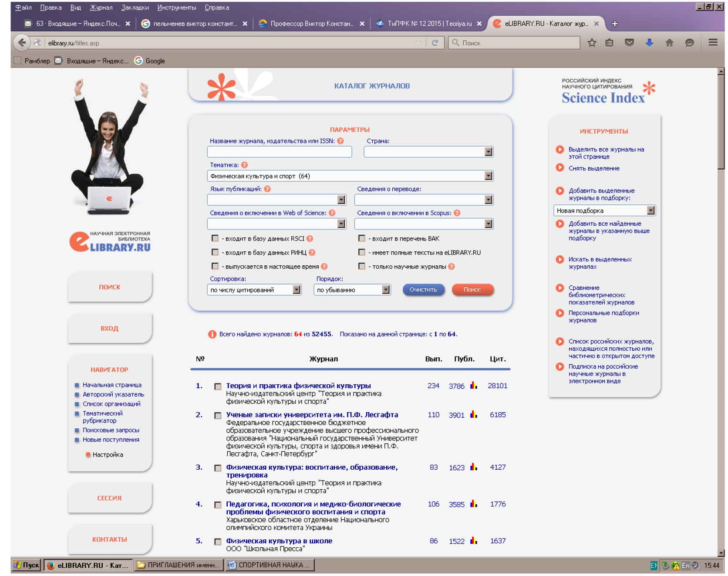Expand the Страна country dropdown
Image resolution: width=728 pixels, height=576 pixels.
click(489, 152)
